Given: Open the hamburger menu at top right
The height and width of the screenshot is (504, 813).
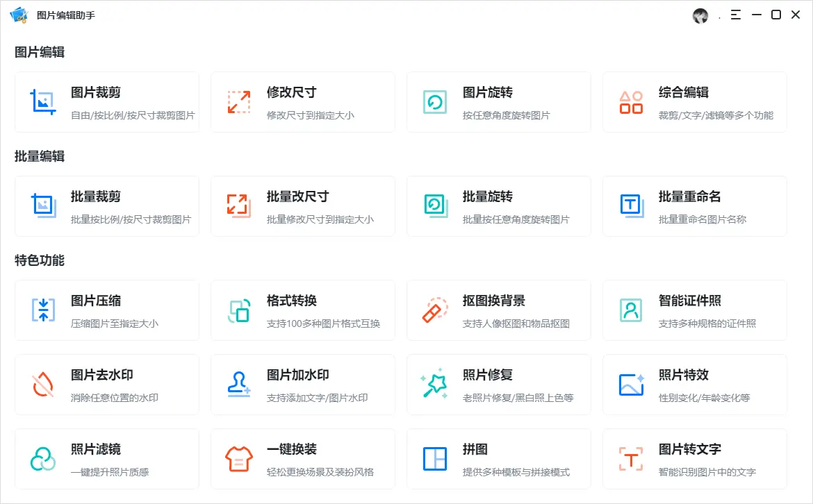Looking at the screenshot, I should coord(735,15).
